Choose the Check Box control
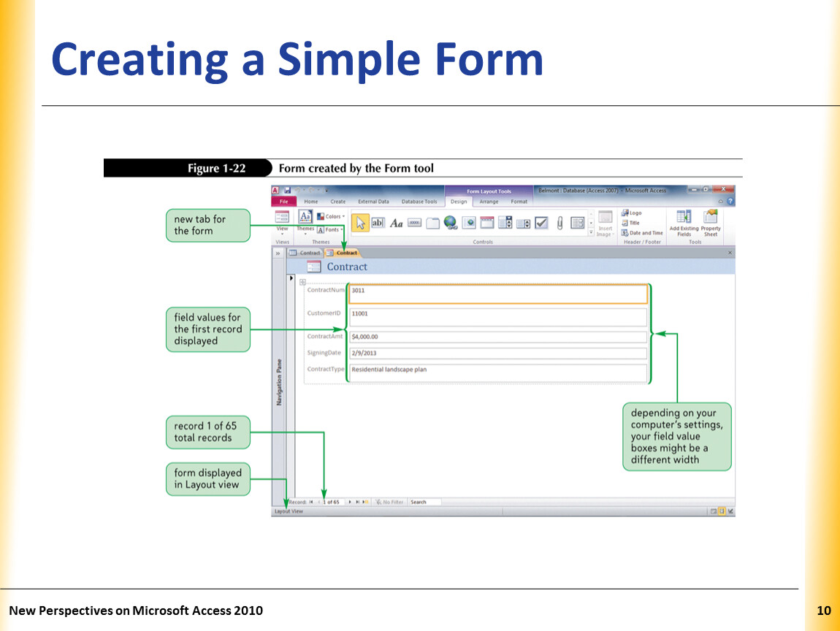 pyautogui.click(x=541, y=223)
